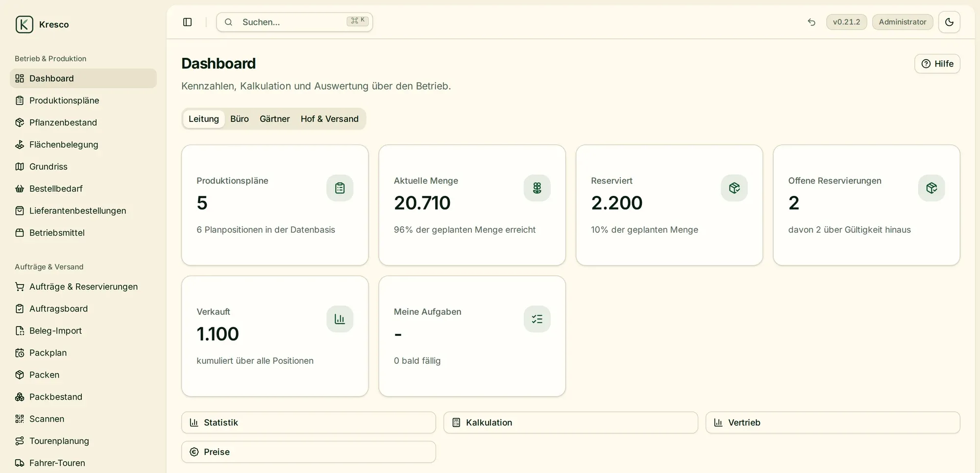
Task: Click the Administrator user badge
Action: pyautogui.click(x=903, y=22)
